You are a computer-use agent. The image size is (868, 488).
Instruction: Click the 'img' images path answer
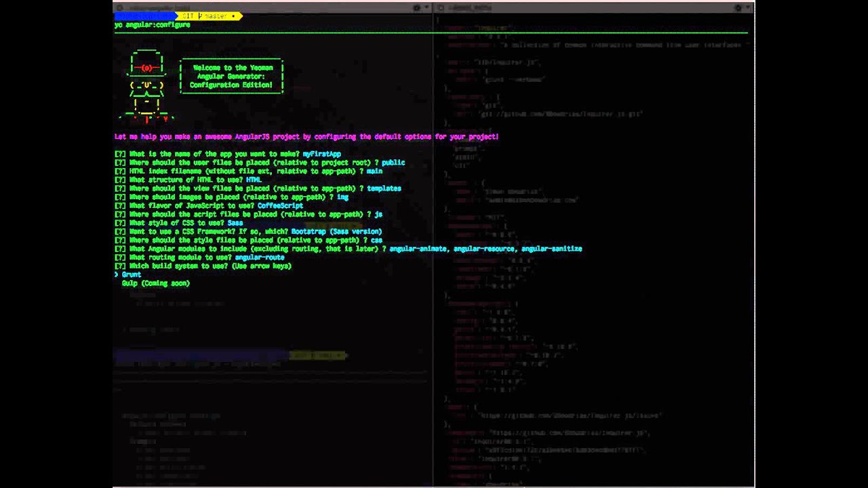click(342, 197)
